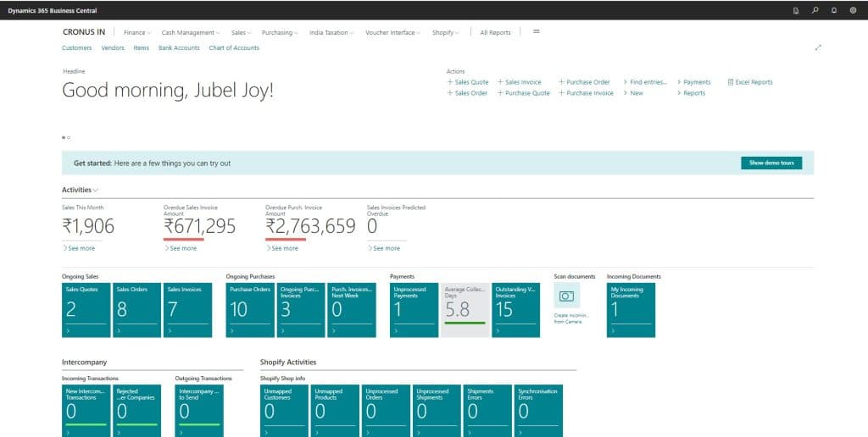Click the camera icon under Scan documents
The image size is (868, 437).
(x=566, y=296)
